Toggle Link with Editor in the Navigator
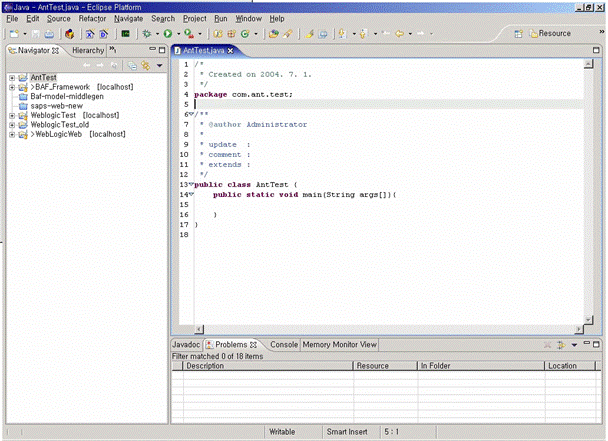 [145, 65]
